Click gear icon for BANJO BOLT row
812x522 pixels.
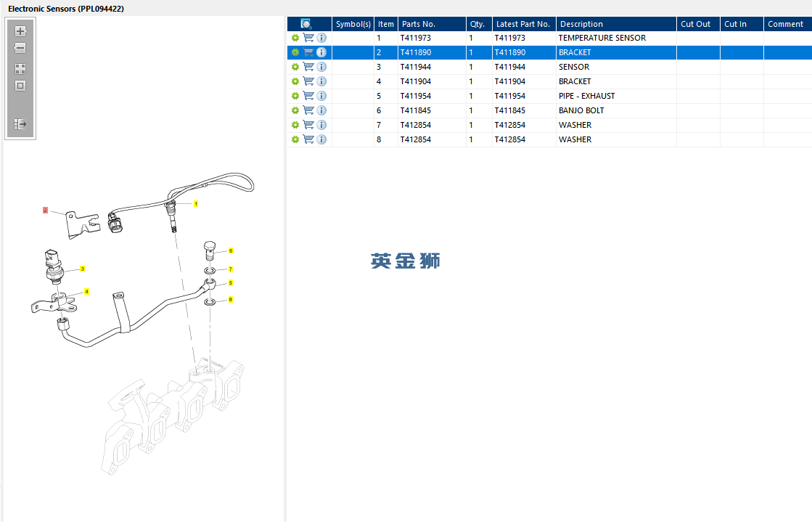[295, 110]
